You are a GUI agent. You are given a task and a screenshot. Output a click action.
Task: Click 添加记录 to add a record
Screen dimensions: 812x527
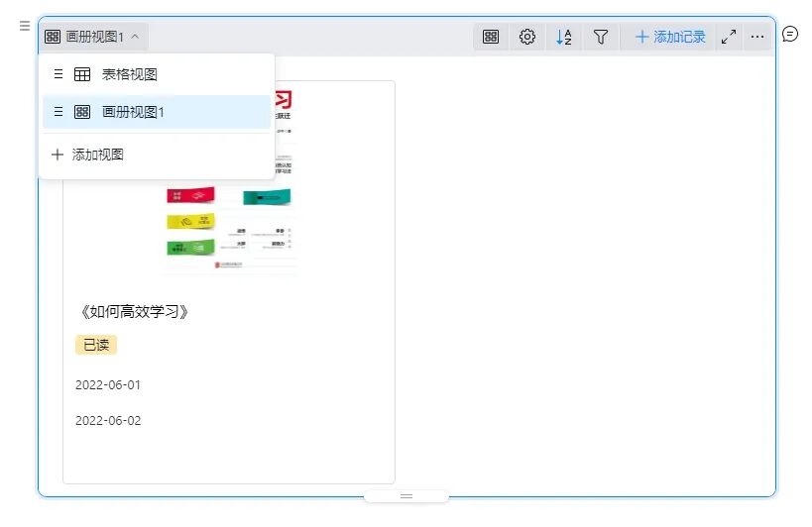(x=670, y=37)
